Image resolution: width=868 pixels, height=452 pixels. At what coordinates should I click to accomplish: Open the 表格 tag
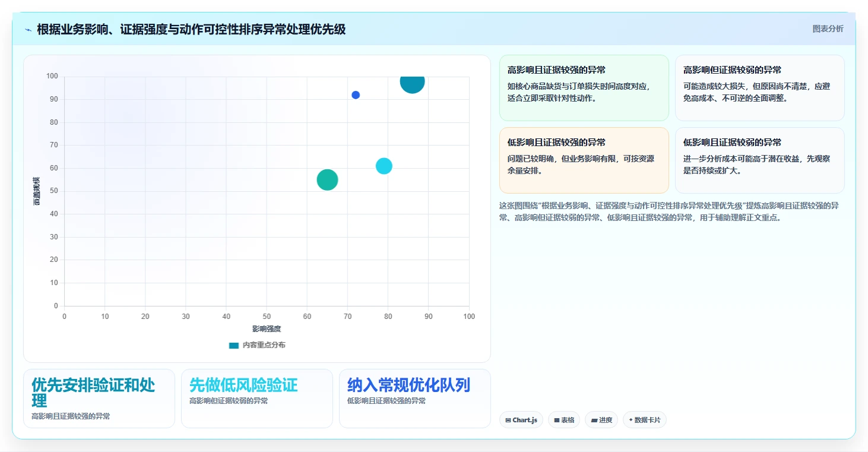coord(564,420)
